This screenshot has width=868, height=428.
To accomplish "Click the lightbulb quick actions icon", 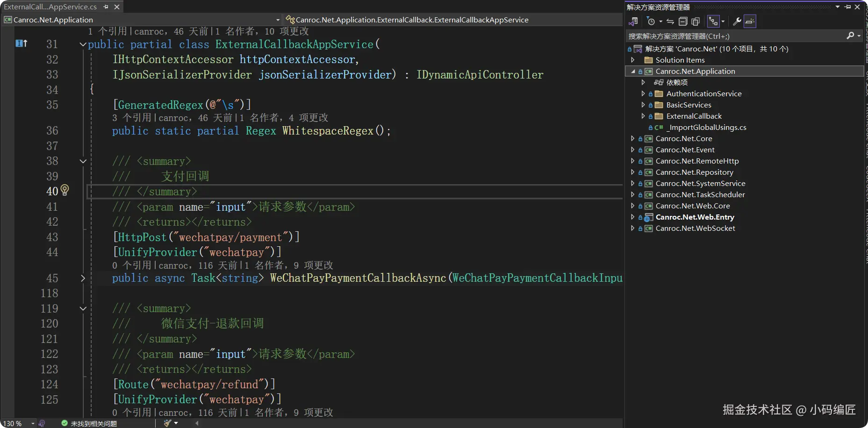I will coord(65,190).
